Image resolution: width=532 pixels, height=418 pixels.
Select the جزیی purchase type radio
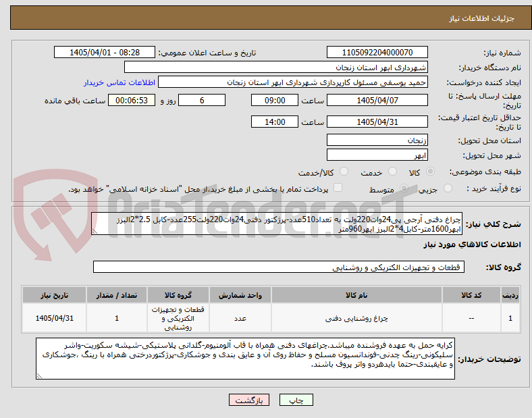tap(448, 188)
